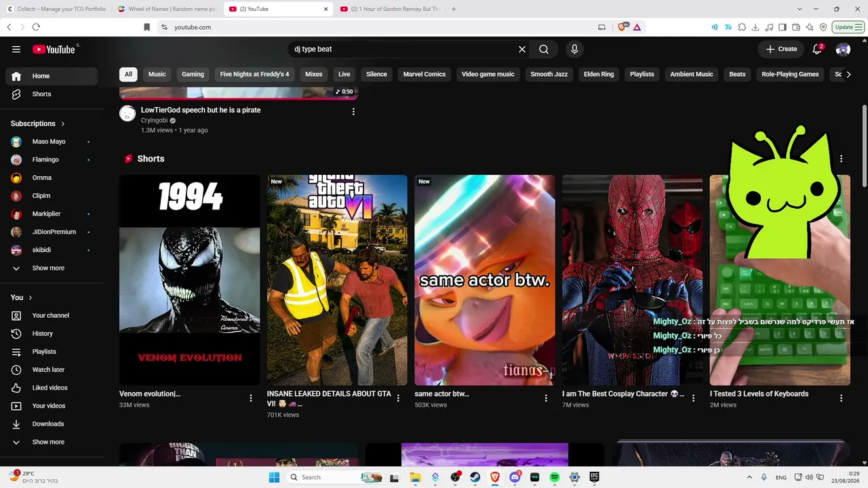
Task: Submit search with the magnifier icon
Action: click(x=544, y=49)
